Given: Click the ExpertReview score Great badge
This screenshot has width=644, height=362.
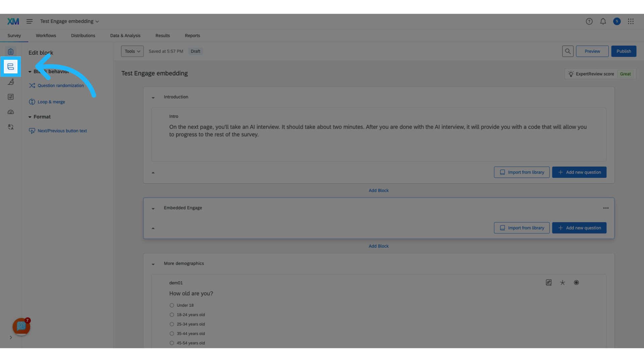Looking at the screenshot, I should (625, 74).
